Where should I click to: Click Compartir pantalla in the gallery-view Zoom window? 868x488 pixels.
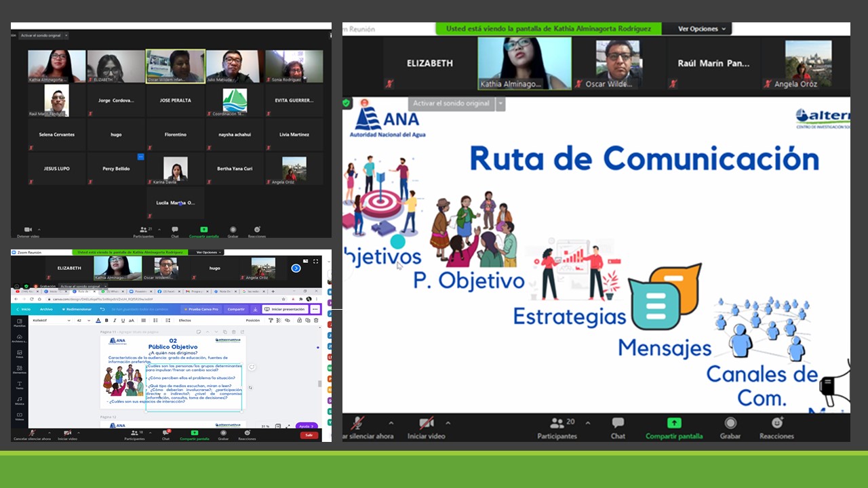203,232
